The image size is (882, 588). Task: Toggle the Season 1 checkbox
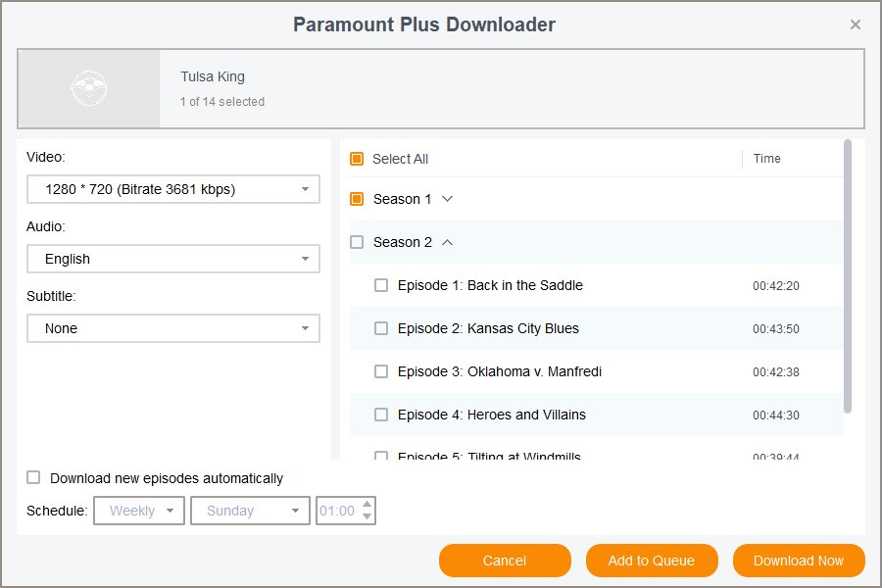(357, 199)
